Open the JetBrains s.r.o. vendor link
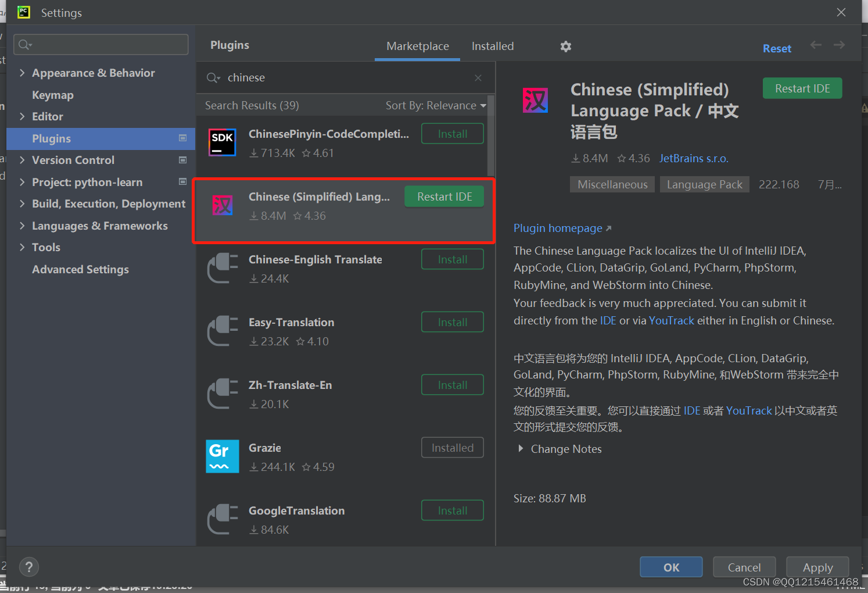This screenshot has width=868, height=593. pyautogui.click(x=694, y=158)
